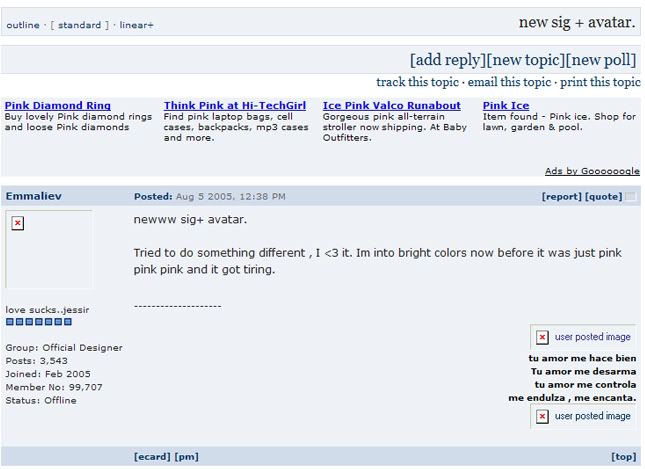Start a new topic
This screenshot has width=645, height=469.
pyautogui.click(x=526, y=60)
